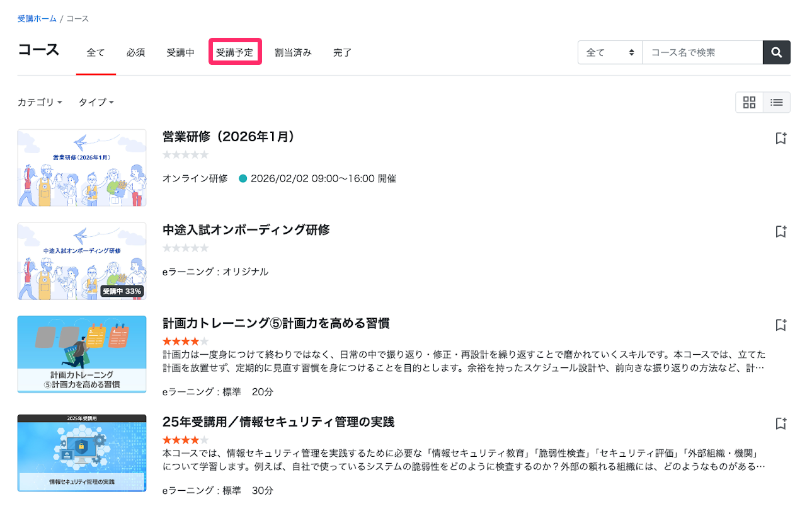Click the コース名で検索 search field

pyautogui.click(x=703, y=52)
